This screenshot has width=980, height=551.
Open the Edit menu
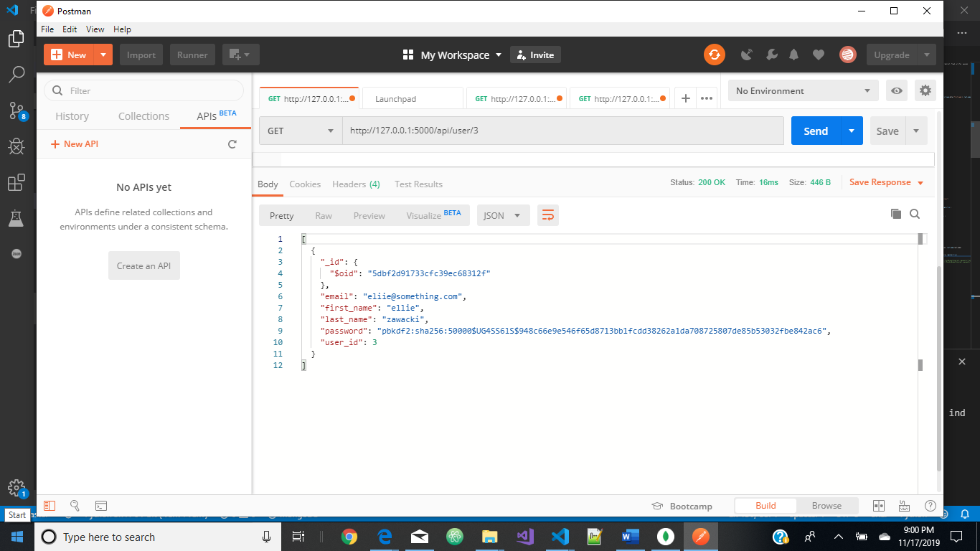click(x=70, y=29)
